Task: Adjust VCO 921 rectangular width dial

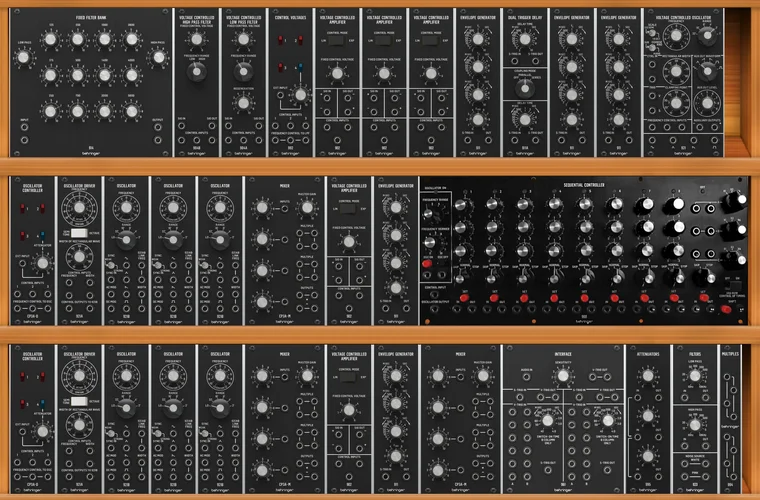Action: coord(676,71)
